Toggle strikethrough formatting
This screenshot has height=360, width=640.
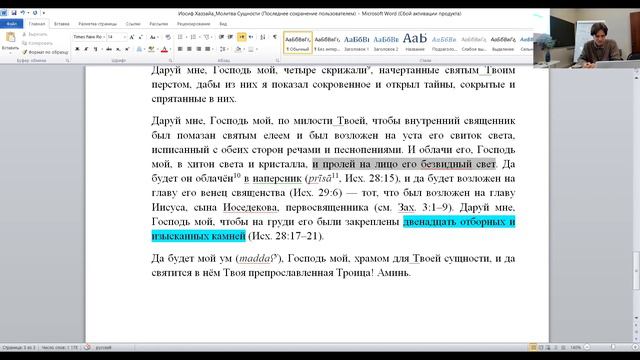109,49
